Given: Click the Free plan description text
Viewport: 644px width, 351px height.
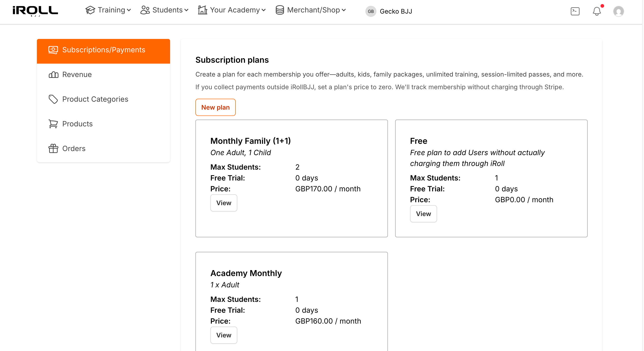Looking at the screenshot, I should (x=478, y=158).
